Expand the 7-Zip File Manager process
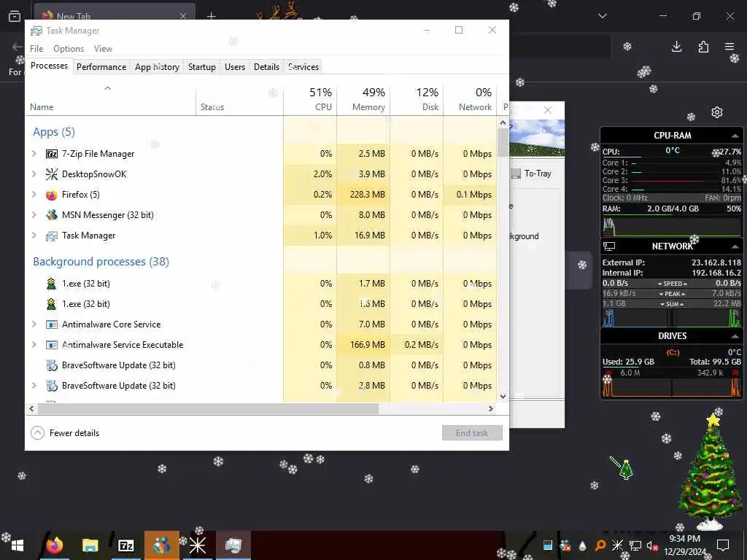Viewport: 747px width, 560px height. 34,154
